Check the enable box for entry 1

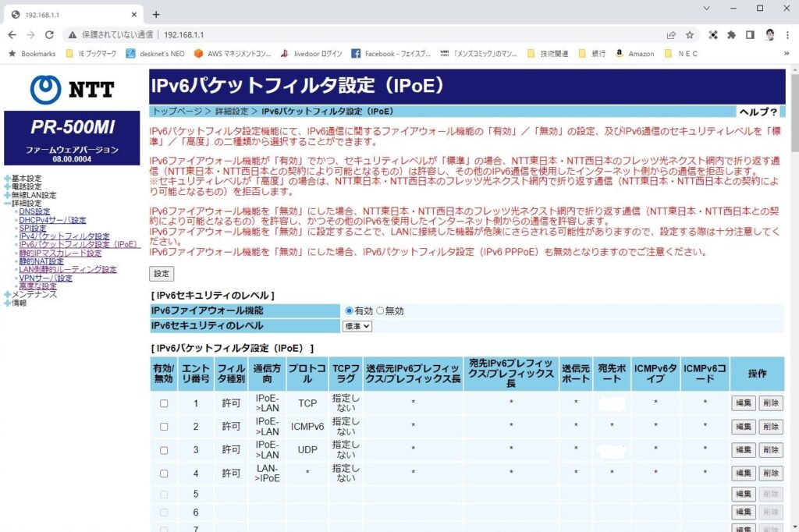click(x=164, y=403)
